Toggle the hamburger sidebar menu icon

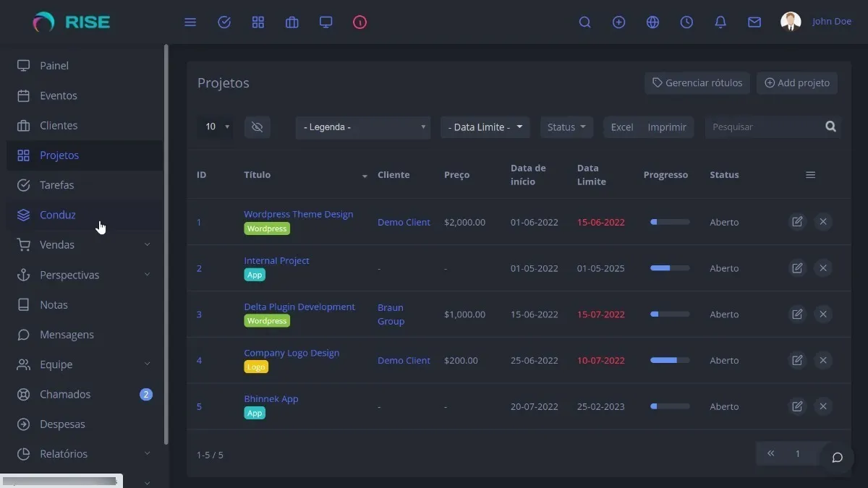click(x=190, y=22)
